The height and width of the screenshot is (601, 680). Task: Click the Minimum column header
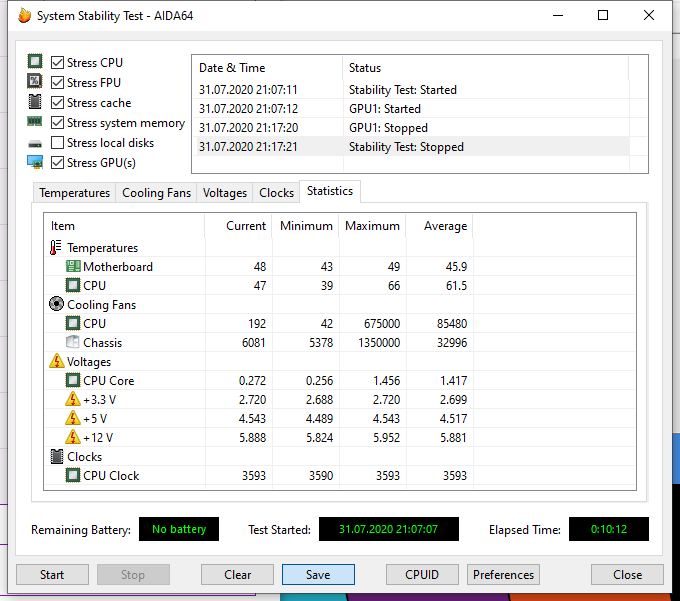coord(305,226)
